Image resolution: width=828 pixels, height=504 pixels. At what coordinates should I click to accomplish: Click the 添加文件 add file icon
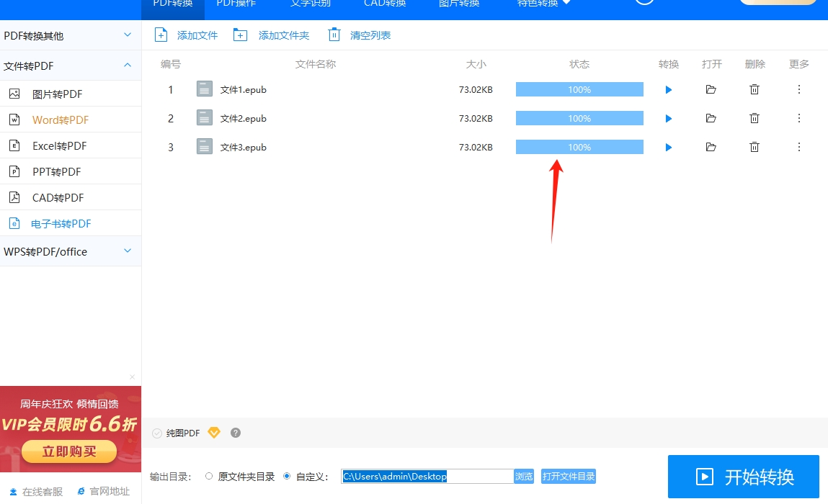pyautogui.click(x=161, y=35)
